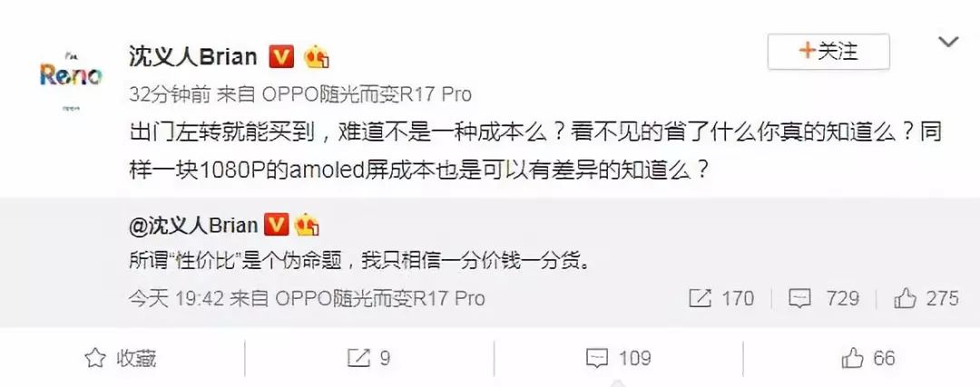This screenshot has height=387, width=980.
Task: Open the 109 comments section
Action: (x=618, y=358)
